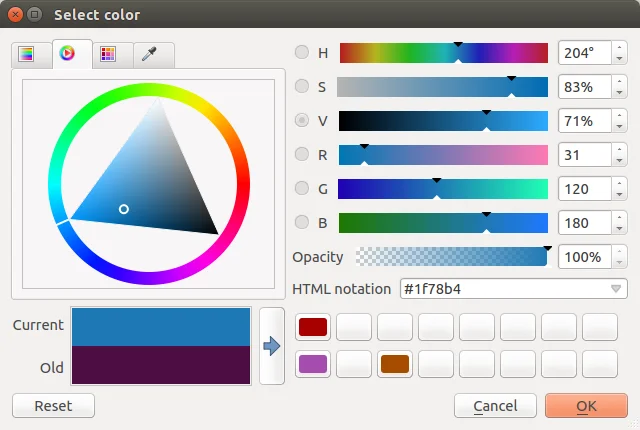Select the S saturation radio button

coord(302,87)
